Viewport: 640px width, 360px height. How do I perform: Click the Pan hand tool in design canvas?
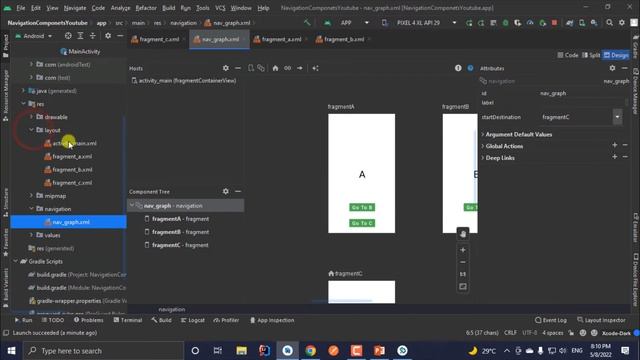click(x=463, y=234)
